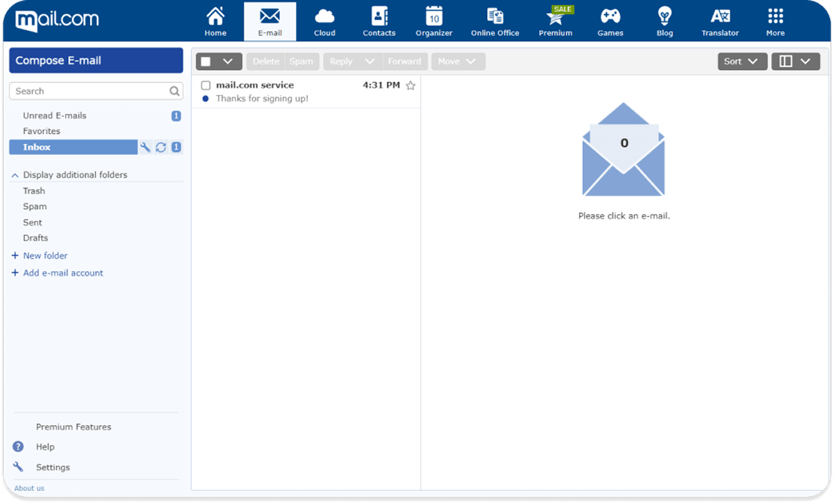Viewport: 834px width, 504px height.
Task: Open the Drafts folder
Action: [36, 238]
